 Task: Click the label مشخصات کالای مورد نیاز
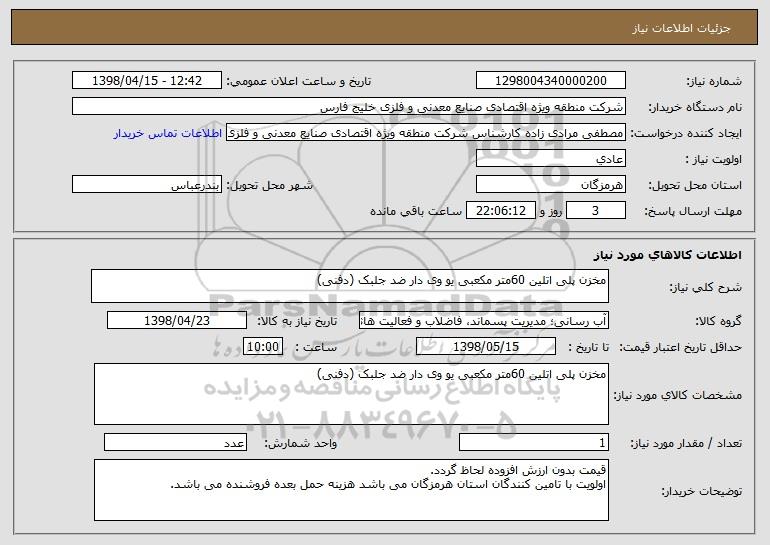coord(678,395)
